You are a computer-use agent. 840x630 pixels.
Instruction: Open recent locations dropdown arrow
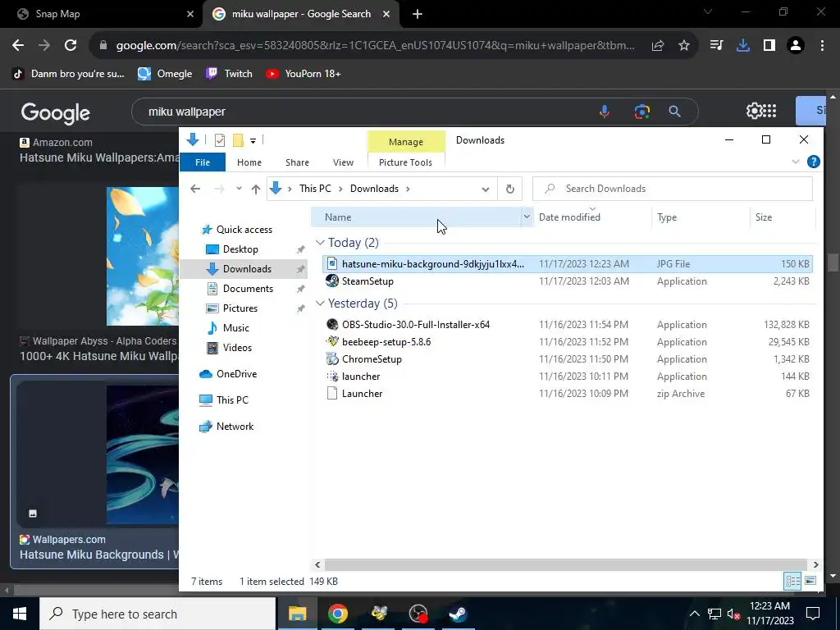[x=239, y=189]
